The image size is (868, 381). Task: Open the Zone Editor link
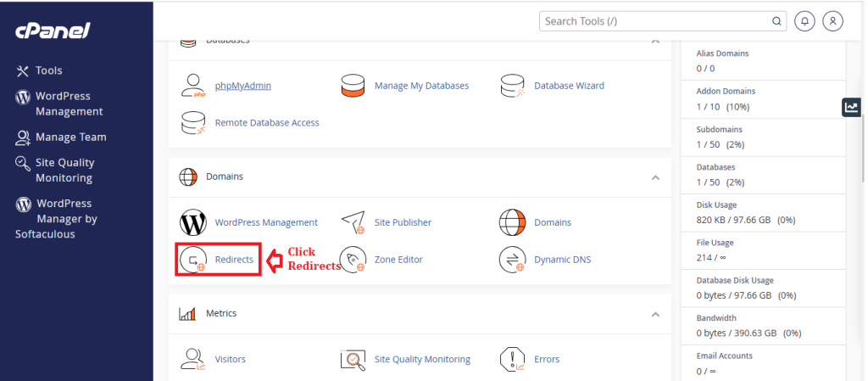pos(398,260)
